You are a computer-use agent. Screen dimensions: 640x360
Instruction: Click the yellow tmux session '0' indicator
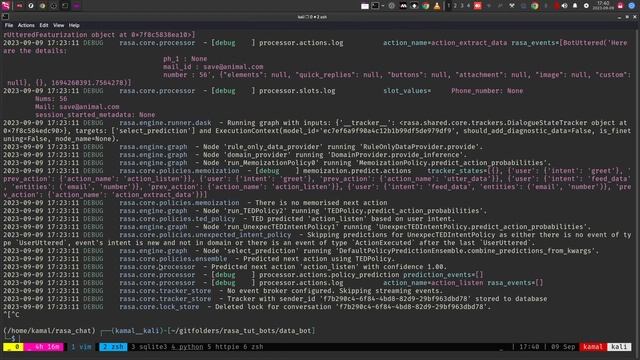coord(13,347)
